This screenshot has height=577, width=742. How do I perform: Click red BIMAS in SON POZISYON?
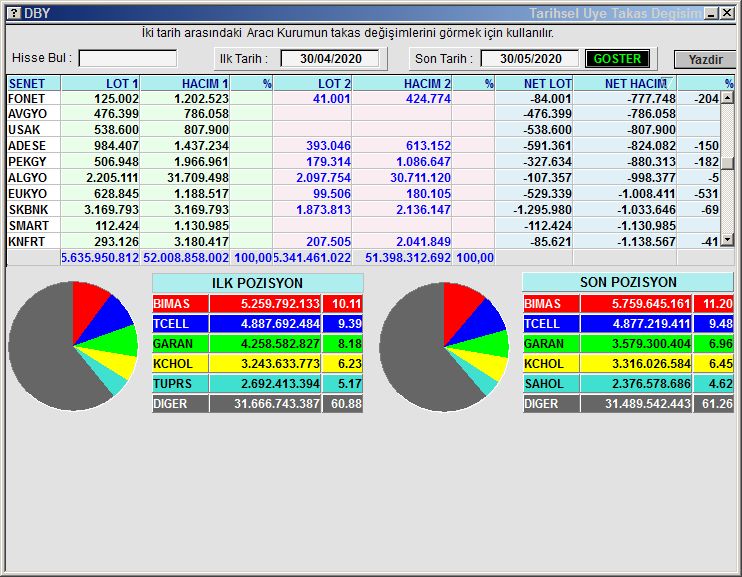coord(551,303)
